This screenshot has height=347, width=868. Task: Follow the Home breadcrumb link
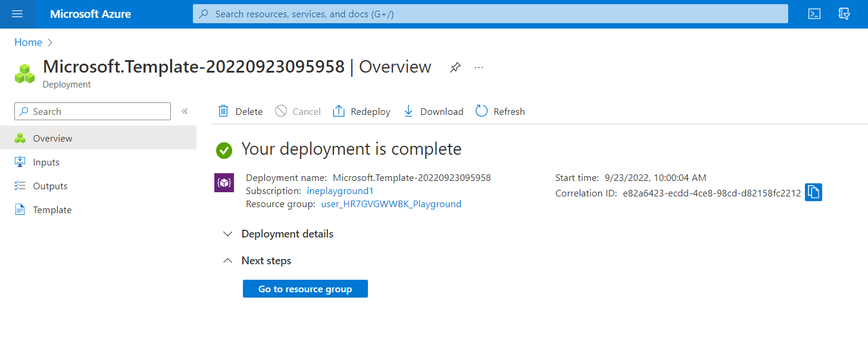point(28,42)
